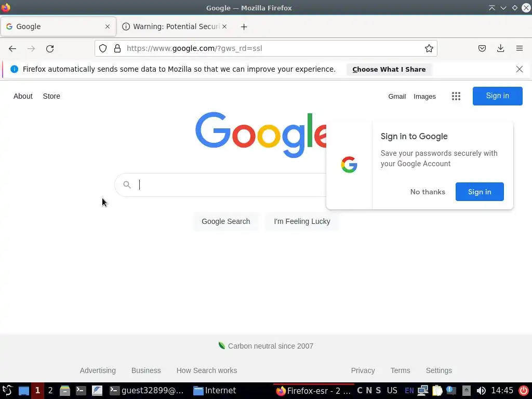Open the Images link
Image resolution: width=532 pixels, height=399 pixels.
[424, 96]
